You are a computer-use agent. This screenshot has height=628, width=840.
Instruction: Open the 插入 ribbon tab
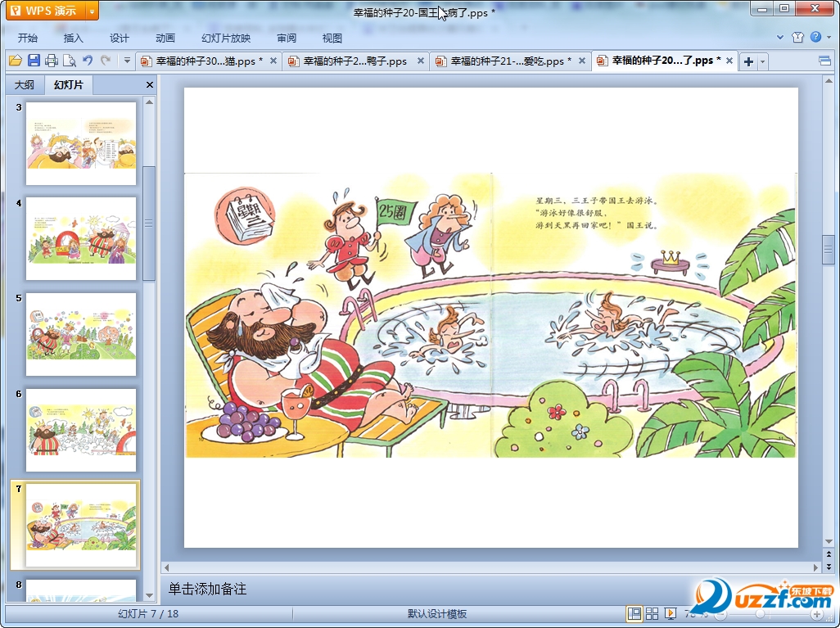coord(74,38)
